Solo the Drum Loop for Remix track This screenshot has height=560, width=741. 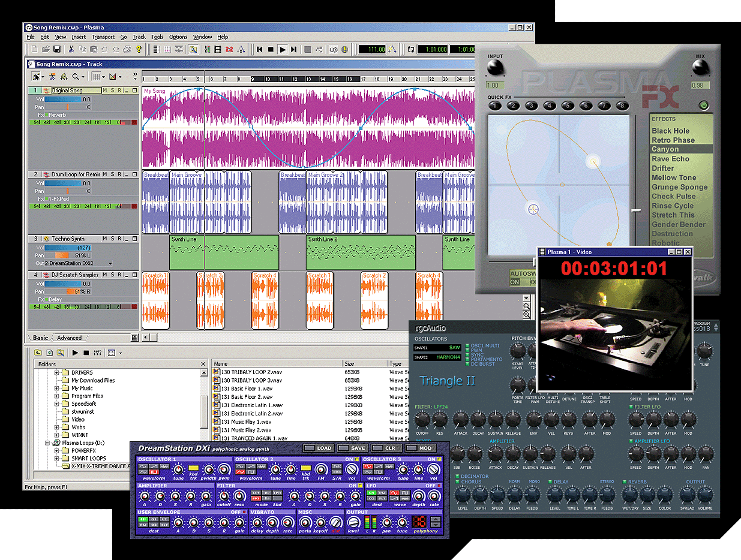coord(112,174)
